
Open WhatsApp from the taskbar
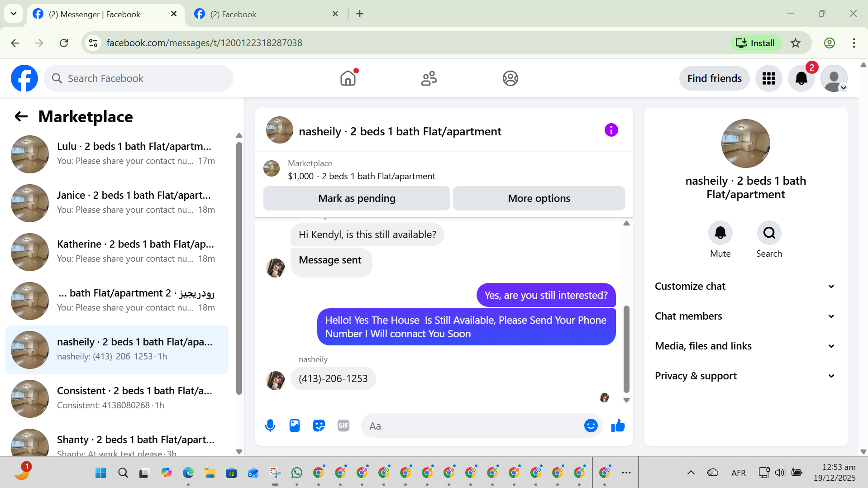tap(297, 473)
